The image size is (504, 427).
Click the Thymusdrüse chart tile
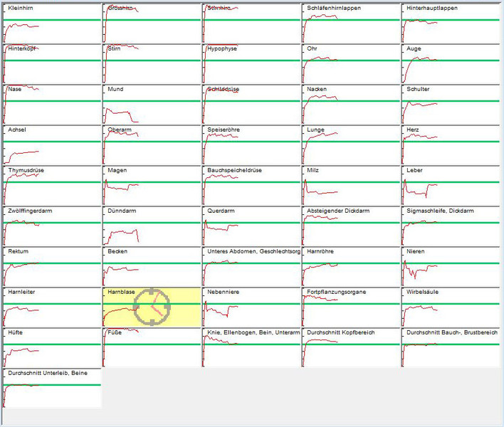click(52, 186)
